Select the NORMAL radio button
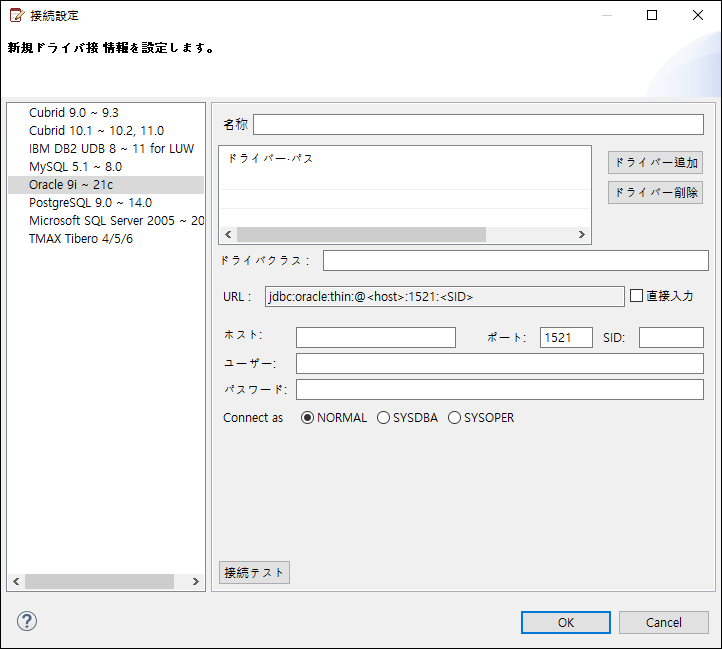This screenshot has height=649, width=722. coord(307,418)
